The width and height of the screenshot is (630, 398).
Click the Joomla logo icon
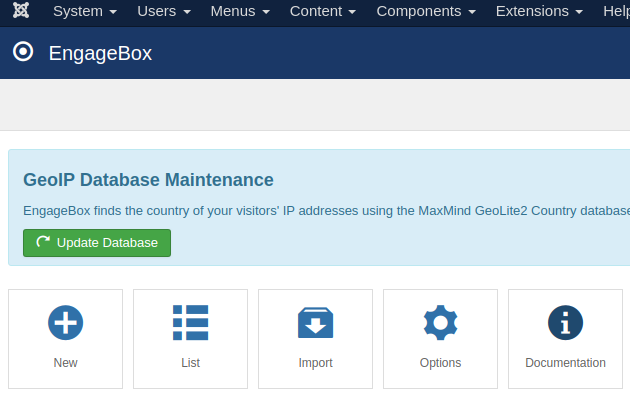[x=21, y=10]
